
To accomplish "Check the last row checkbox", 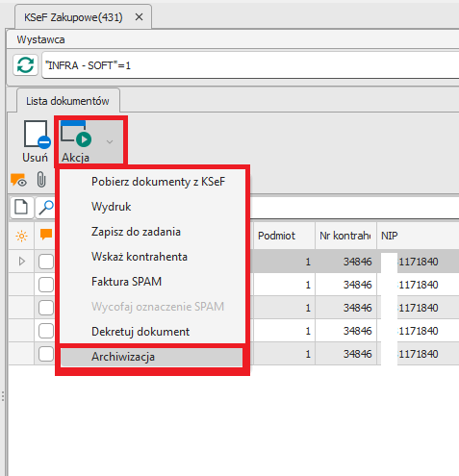I will pos(46,354).
